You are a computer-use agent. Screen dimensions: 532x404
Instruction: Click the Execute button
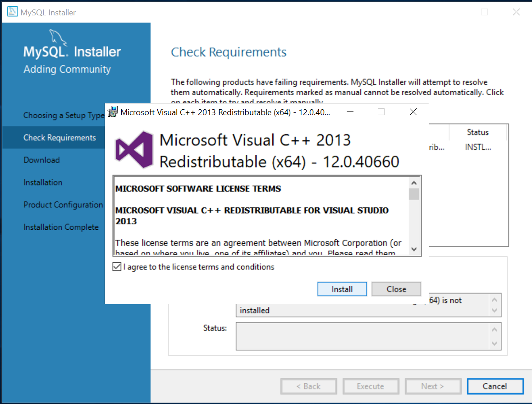[371, 386]
